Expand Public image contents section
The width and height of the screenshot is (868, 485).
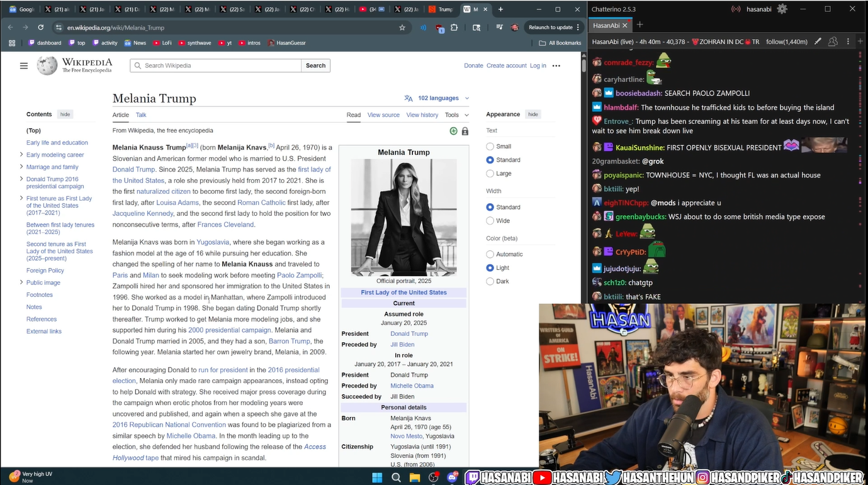coord(21,282)
